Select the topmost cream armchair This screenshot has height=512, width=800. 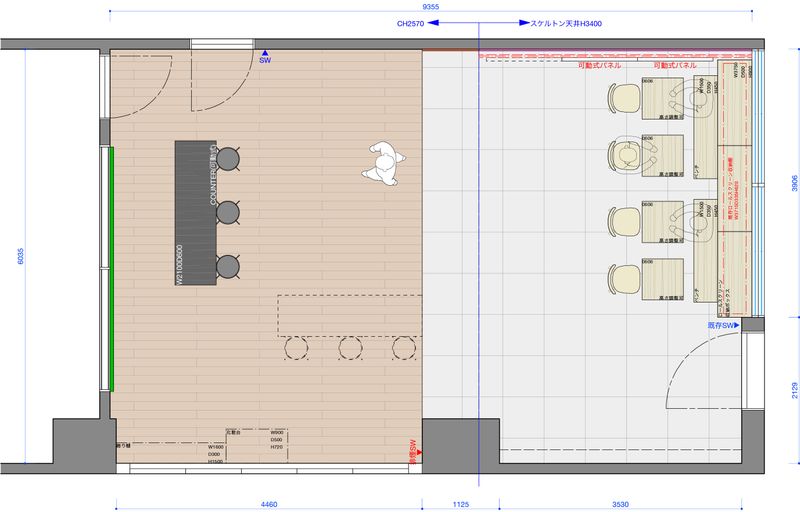[625, 98]
